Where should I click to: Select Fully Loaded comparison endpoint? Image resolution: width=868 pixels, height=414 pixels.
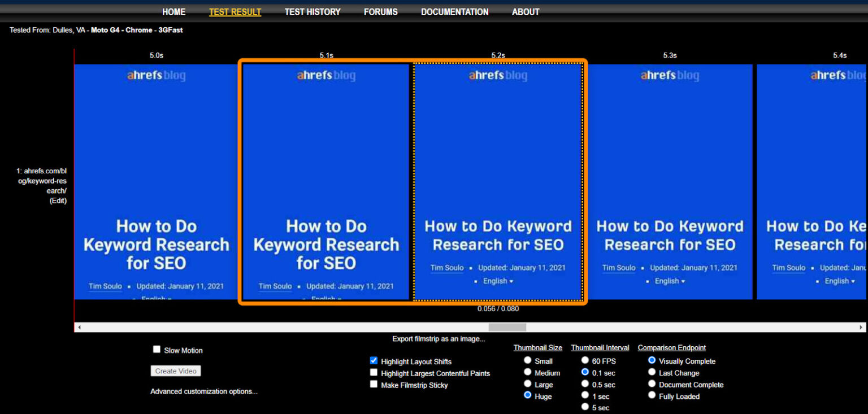click(x=652, y=396)
